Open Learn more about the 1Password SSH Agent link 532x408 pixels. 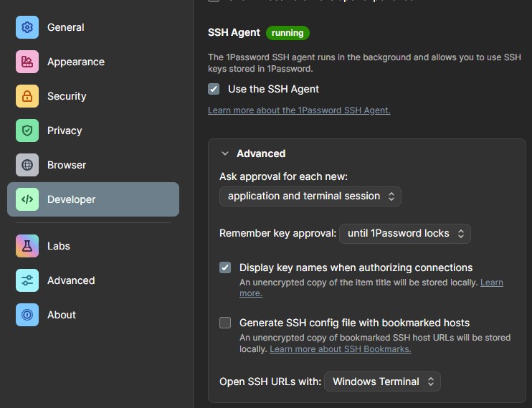click(x=299, y=110)
